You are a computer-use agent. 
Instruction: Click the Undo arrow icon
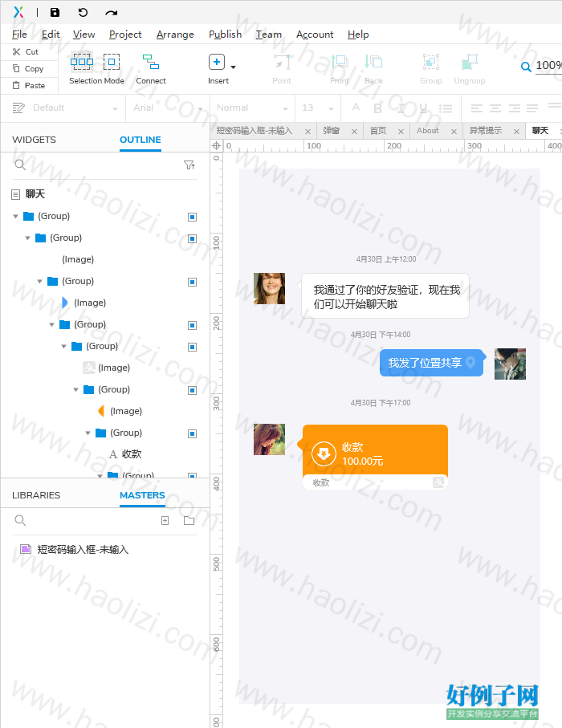click(x=83, y=13)
